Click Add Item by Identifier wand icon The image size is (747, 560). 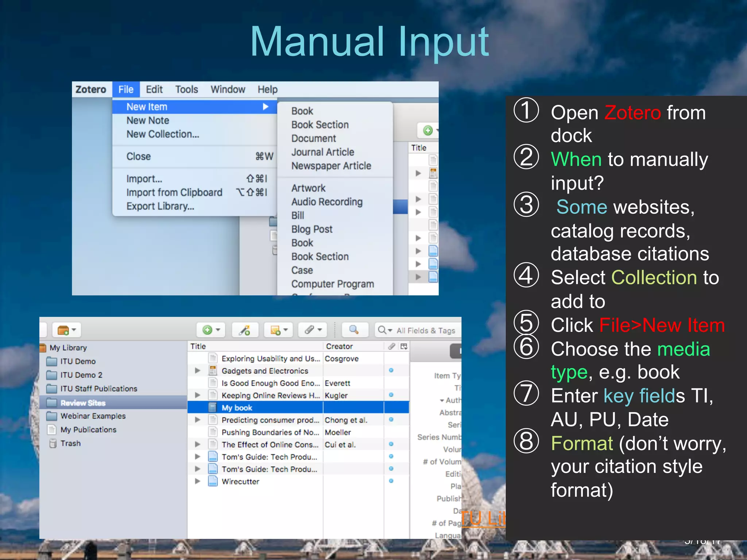point(245,330)
